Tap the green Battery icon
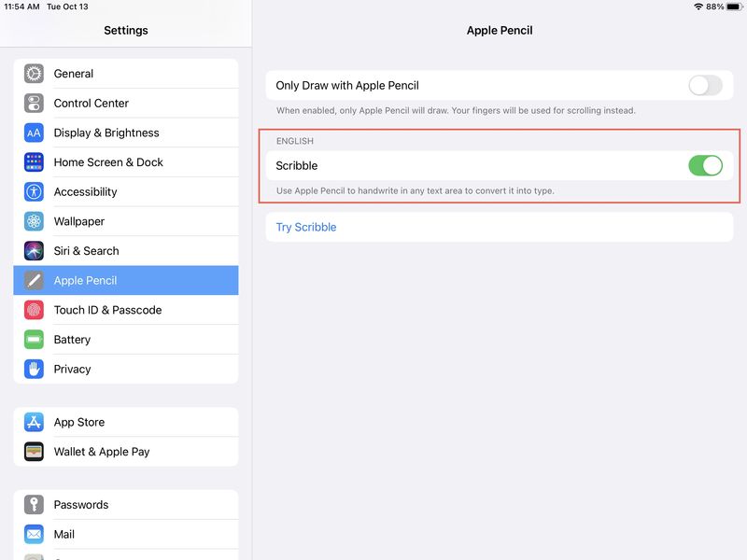The height and width of the screenshot is (560, 747). point(34,340)
